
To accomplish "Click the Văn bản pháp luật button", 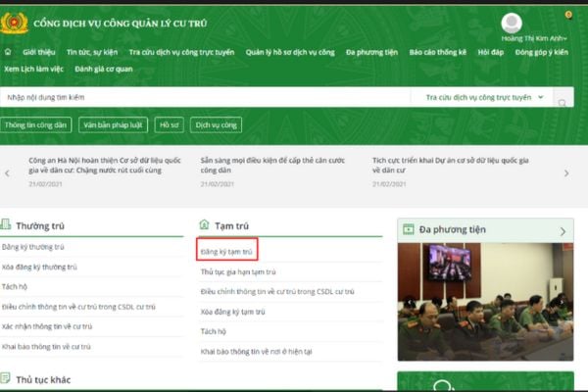I will (x=113, y=125).
